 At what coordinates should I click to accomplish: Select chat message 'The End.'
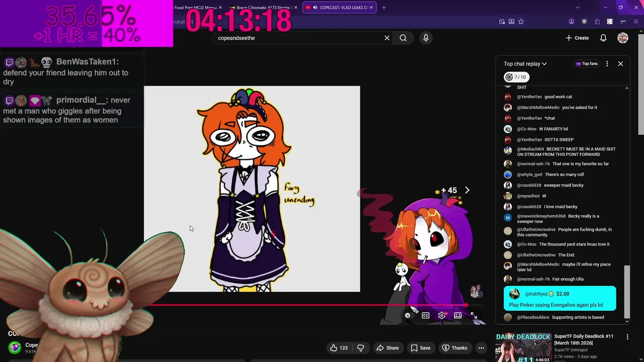click(x=566, y=255)
